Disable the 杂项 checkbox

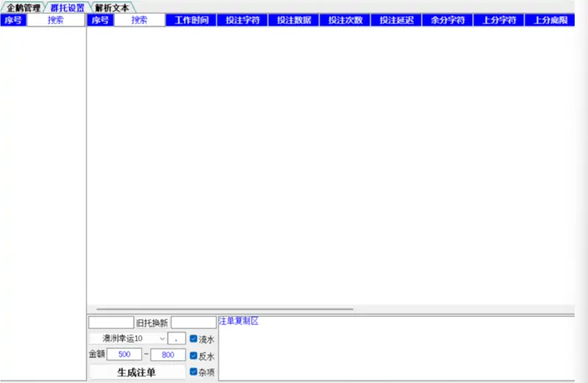pyautogui.click(x=194, y=372)
